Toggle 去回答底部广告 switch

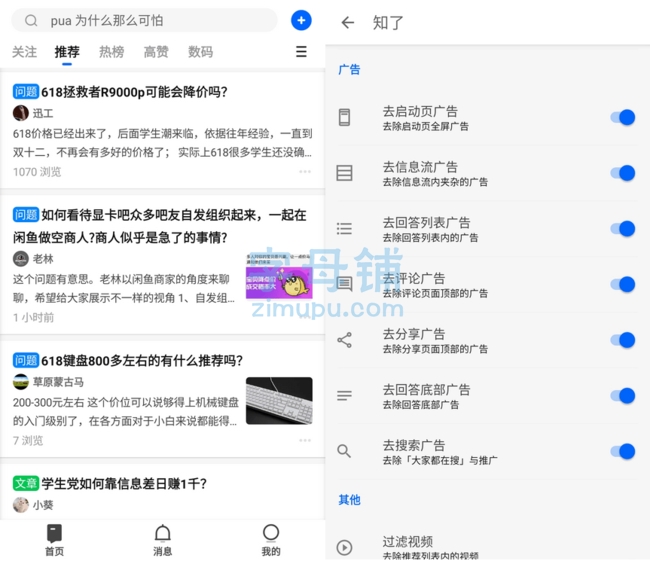(623, 396)
